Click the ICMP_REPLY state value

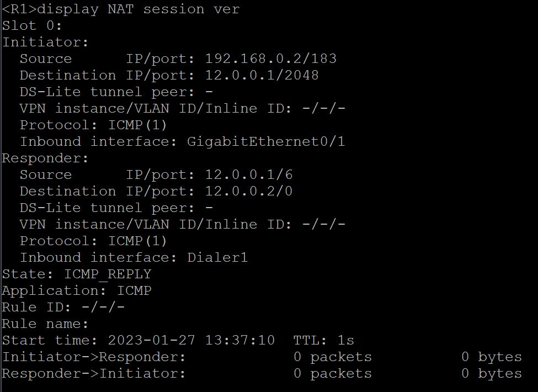pyautogui.click(x=108, y=274)
